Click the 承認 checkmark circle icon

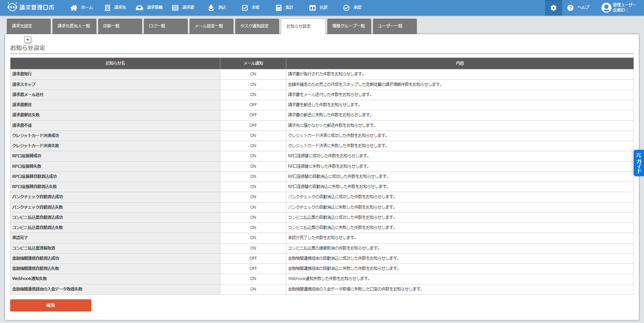[346, 8]
